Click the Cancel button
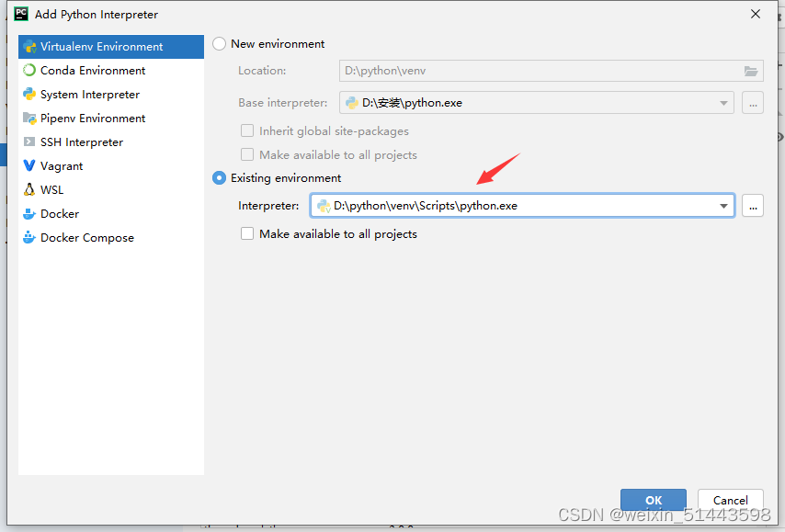Image resolution: width=785 pixels, height=532 pixels. tap(731, 500)
